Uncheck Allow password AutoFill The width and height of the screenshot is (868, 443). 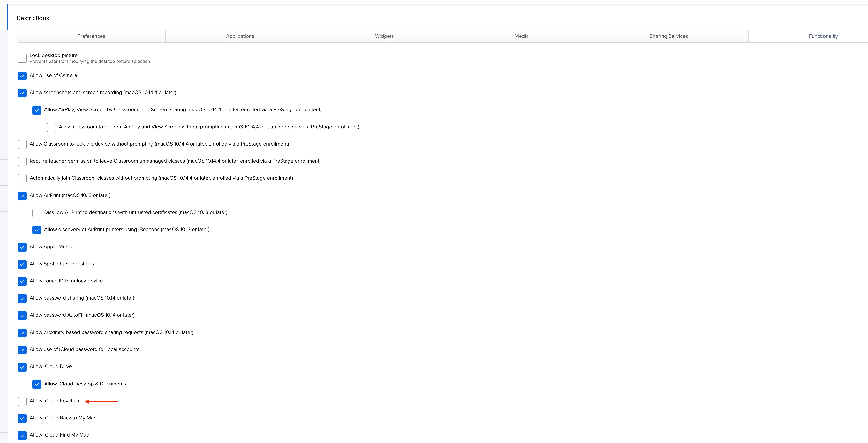click(x=22, y=316)
